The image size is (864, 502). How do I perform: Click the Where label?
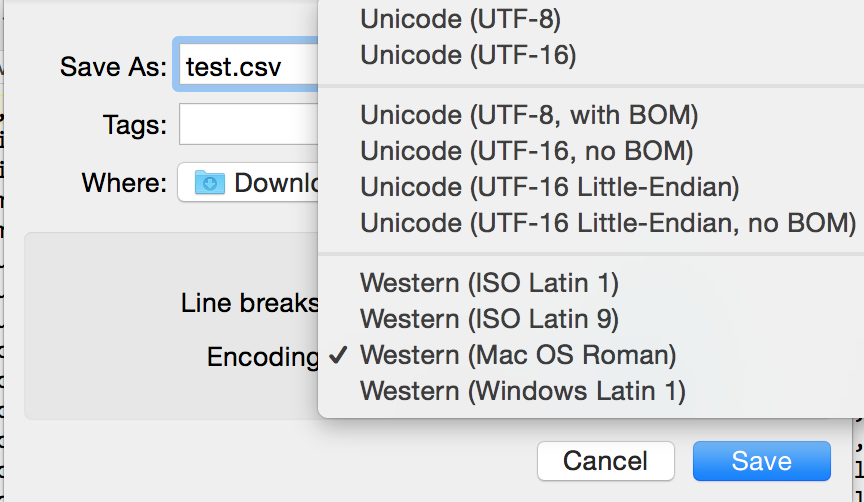124,182
